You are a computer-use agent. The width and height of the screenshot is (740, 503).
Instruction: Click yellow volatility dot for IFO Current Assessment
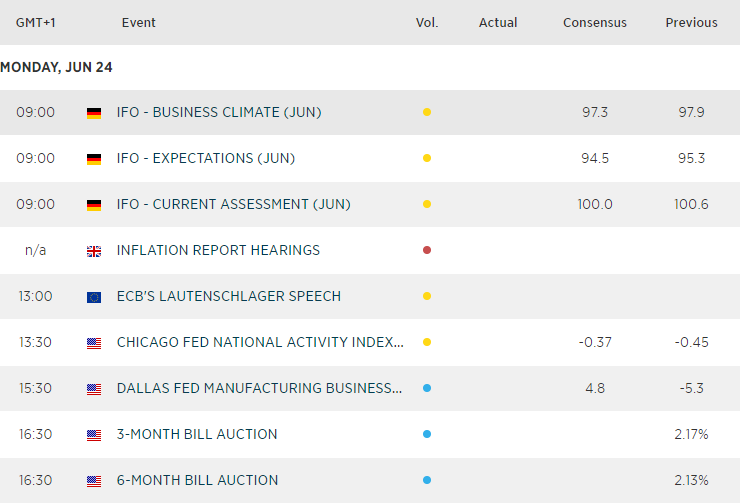click(427, 204)
